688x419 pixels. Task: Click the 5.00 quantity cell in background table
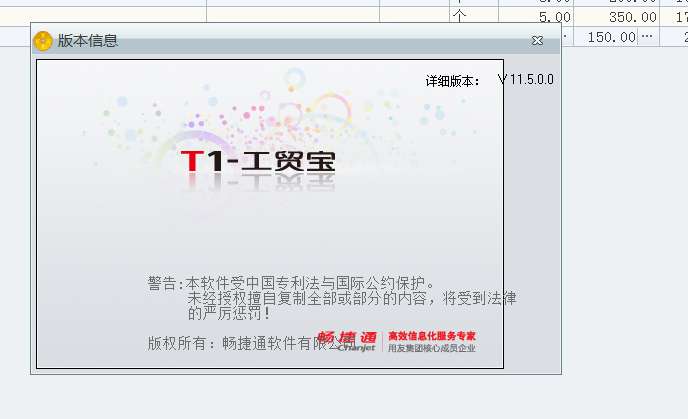tap(536, 17)
